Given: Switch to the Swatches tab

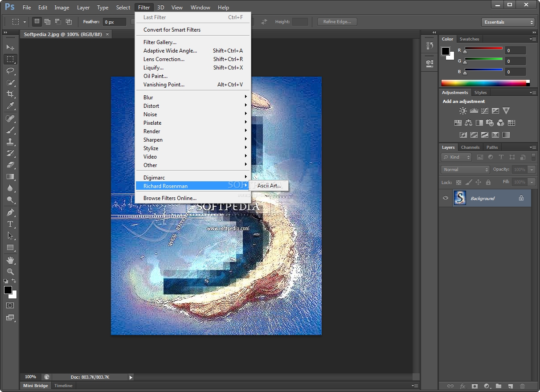Looking at the screenshot, I should click(469, 39).
